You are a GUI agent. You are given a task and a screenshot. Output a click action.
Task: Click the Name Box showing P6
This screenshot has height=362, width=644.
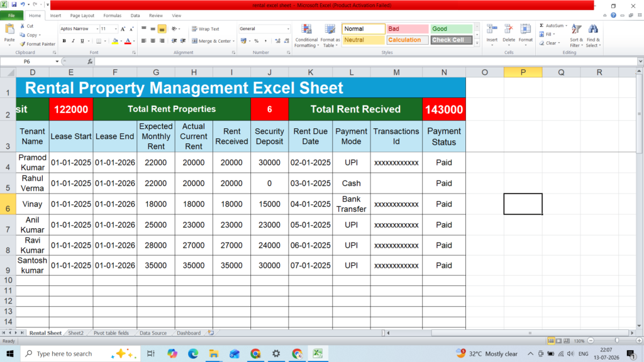(27, 62)
